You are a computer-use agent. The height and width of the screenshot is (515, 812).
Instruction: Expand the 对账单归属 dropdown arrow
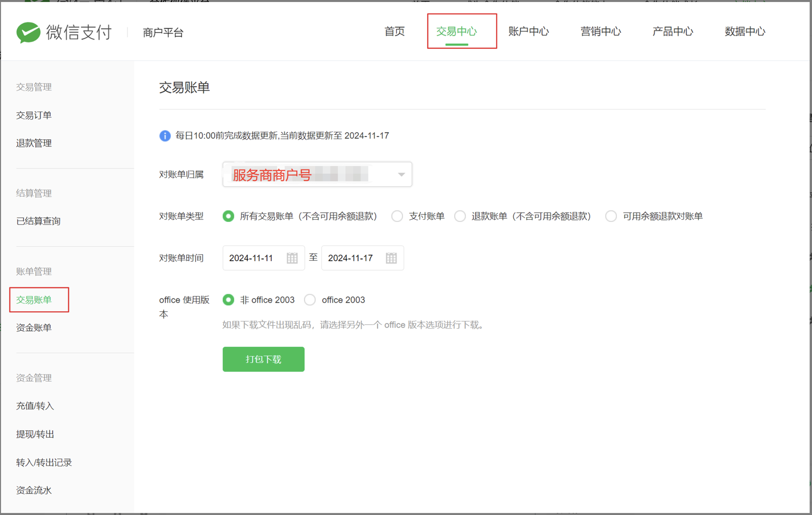[401, 174]
